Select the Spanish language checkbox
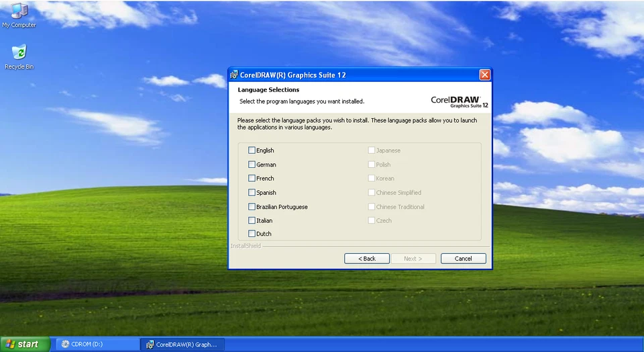Image resolution: width=644 pixels, height=352 pixels. pyautogui.click(x=252, y=192)
